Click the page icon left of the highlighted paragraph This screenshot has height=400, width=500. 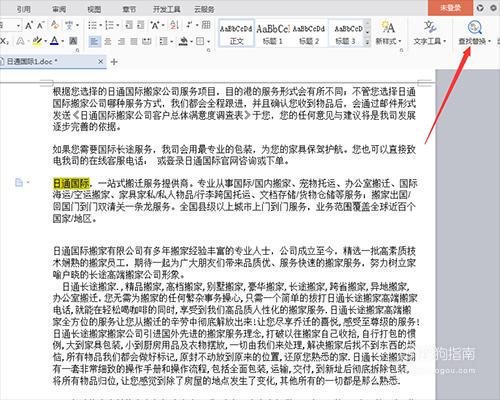tap(19, 182)
